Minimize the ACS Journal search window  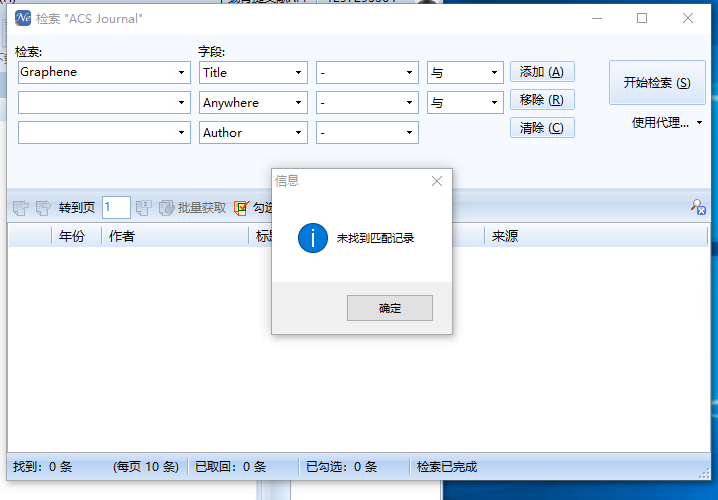tap(597, 18)
